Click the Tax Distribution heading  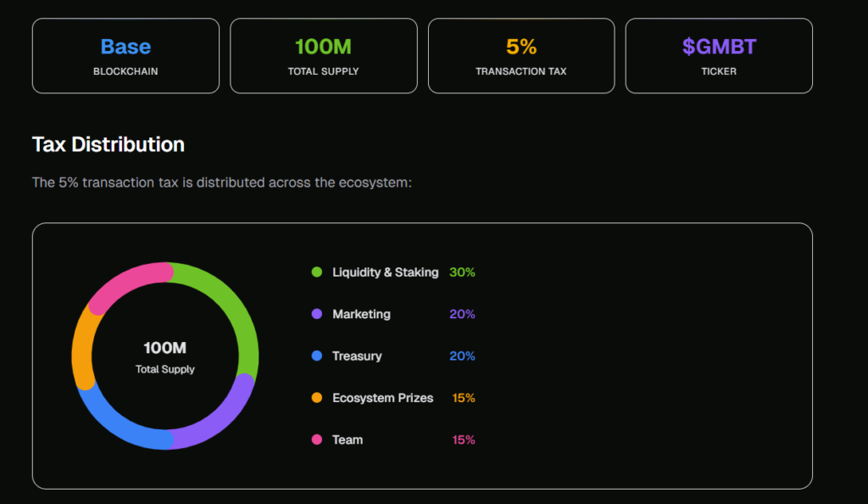tap(108, 144)
